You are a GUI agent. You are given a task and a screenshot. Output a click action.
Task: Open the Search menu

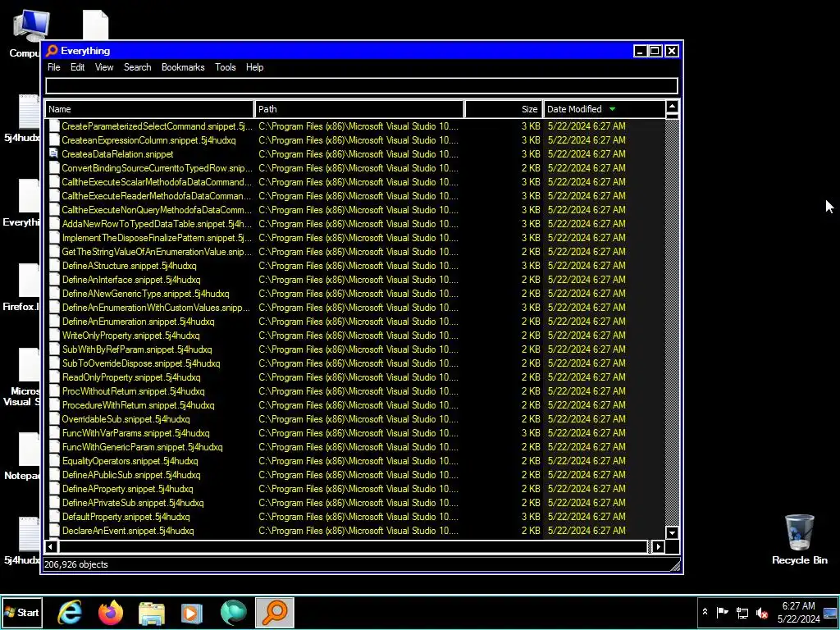pyautogui.click(x=137, y=67)
